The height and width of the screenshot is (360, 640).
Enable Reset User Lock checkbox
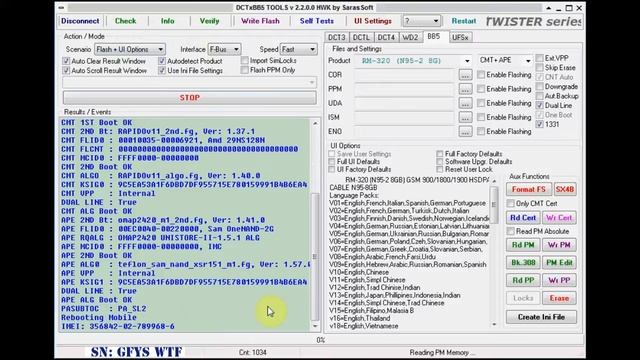tap(440, 169)
